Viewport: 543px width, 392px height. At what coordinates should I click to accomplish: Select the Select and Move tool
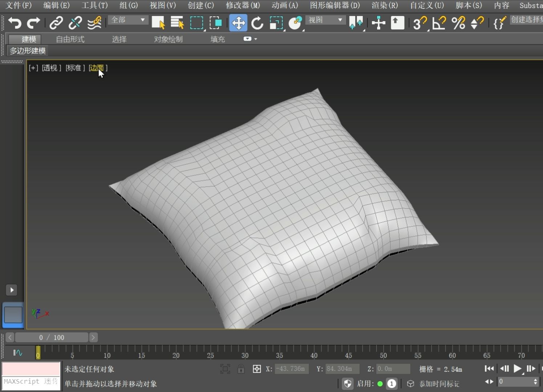tap(238, 23)
